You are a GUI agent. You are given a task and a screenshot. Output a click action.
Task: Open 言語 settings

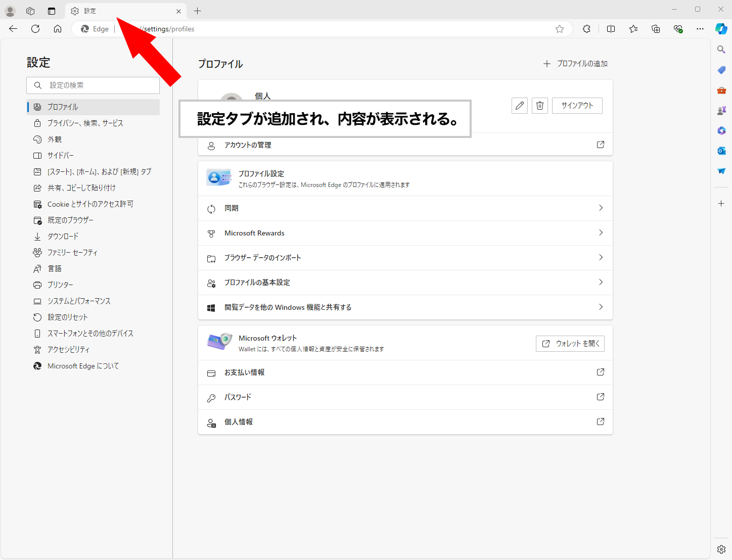point(93,269)
